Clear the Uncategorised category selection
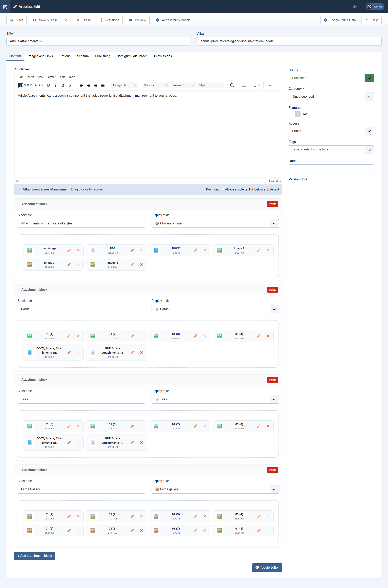388x588 pixels. (x=361, y=97)
